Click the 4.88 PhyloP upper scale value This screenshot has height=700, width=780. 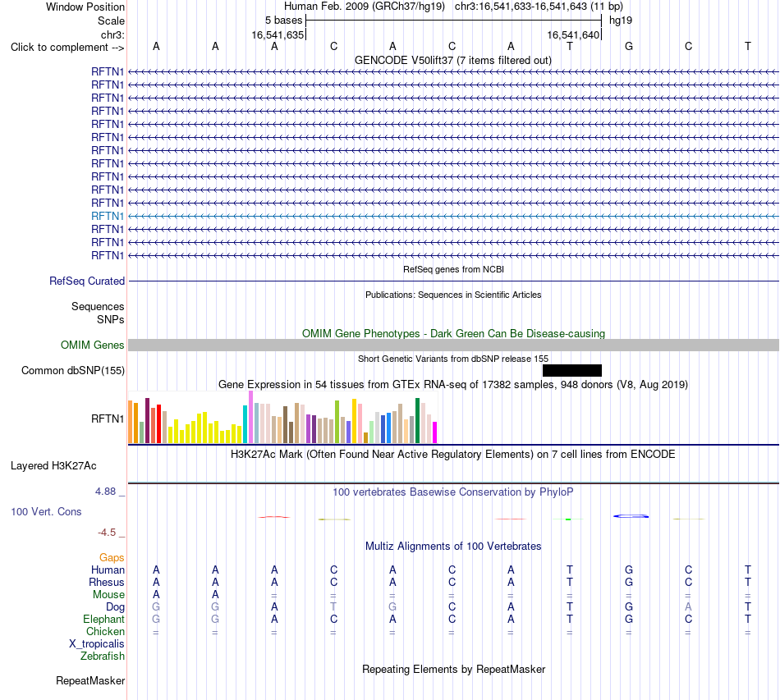click(105, 492)
